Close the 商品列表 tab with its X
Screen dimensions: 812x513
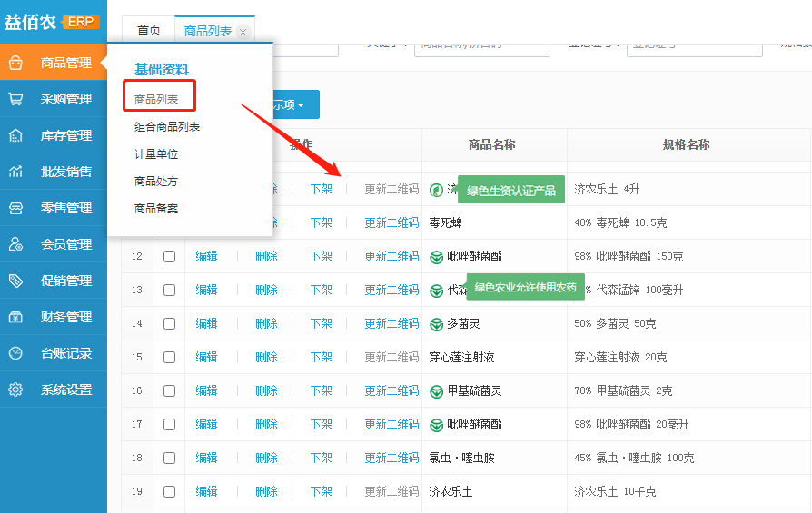243,32
